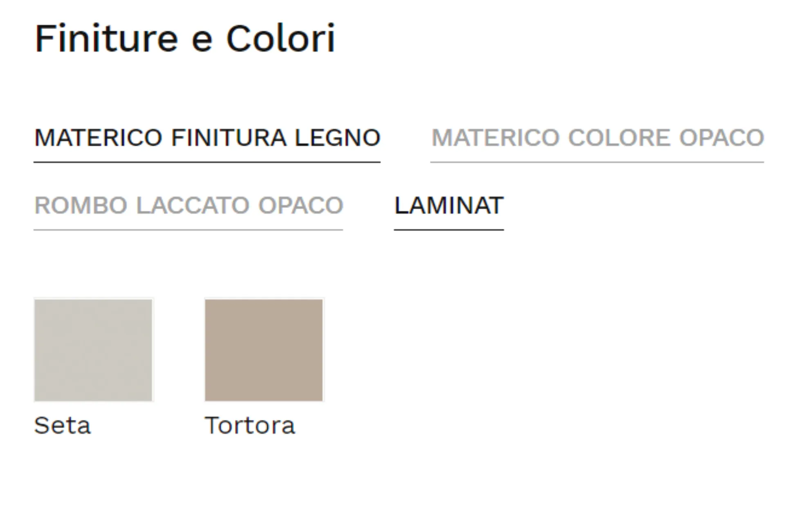785x532 pixels.
Task: Click the Seta label text
Action: pyautogui.click(x=62, y=426)
